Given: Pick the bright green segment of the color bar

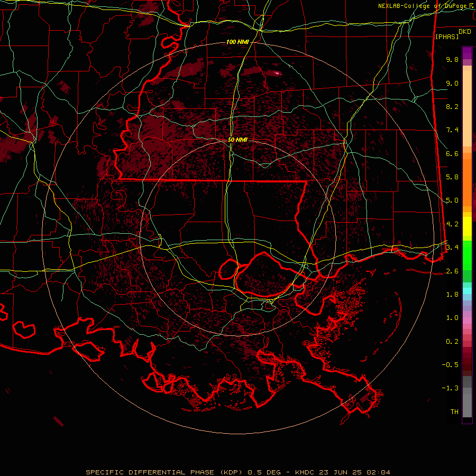Looking at the screenshot, I should [x=467, y=255].
